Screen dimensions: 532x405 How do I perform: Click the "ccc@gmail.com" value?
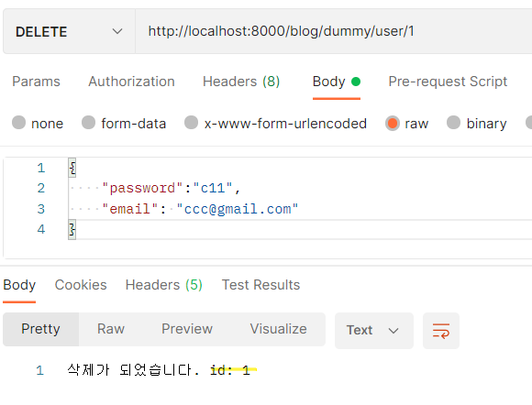238,209
